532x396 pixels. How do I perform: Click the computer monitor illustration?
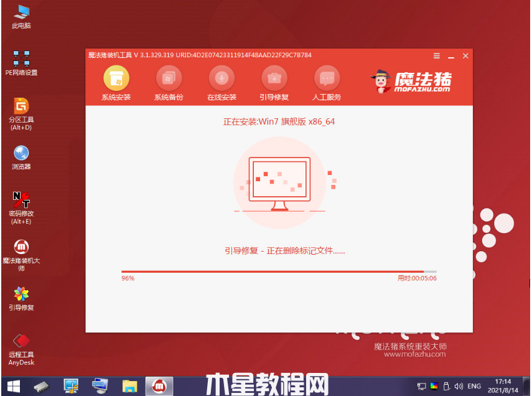click(x=279, y=184)
